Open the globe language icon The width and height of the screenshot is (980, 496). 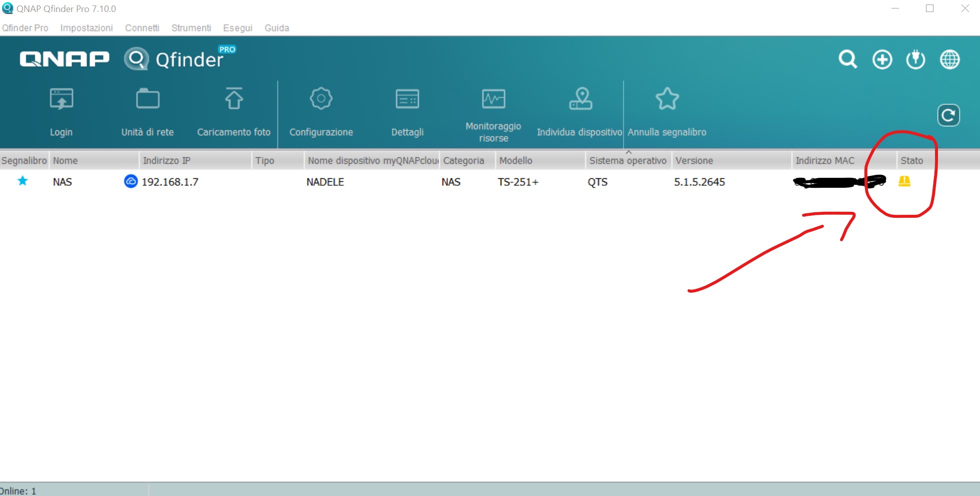[949, 59]
